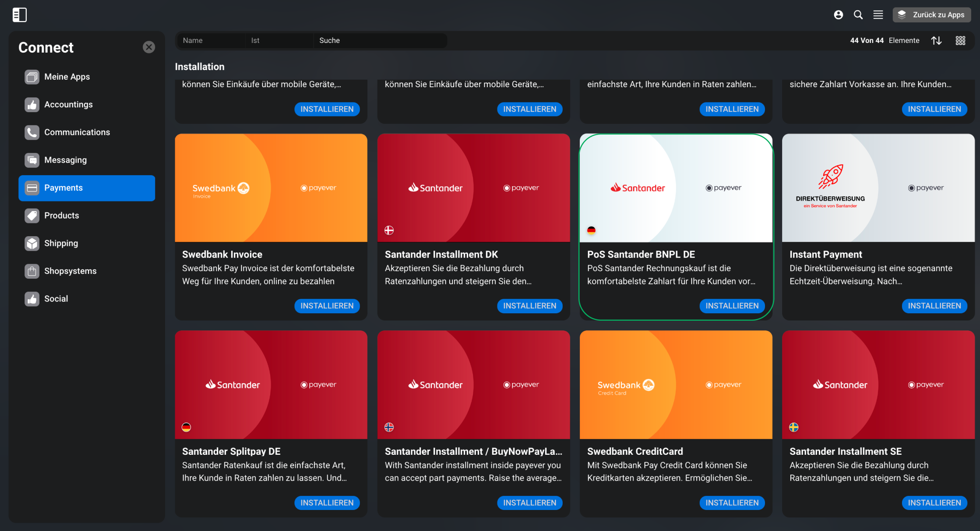Open Santander Installment DK thumbnail
The height and width of the screenshot is (531, 980).
473,188
